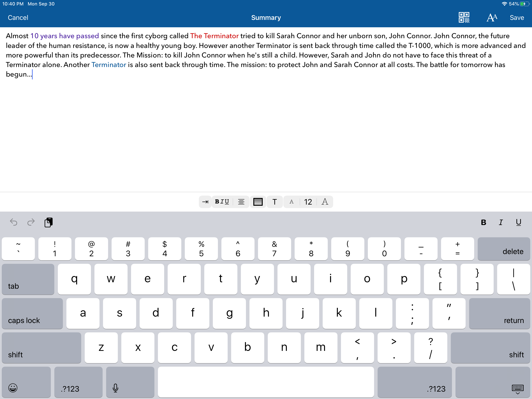Image resolution: width=532 pixels, height=399 pixels.
Task: Open the AA font size settings
Action: tap(492, 18)
